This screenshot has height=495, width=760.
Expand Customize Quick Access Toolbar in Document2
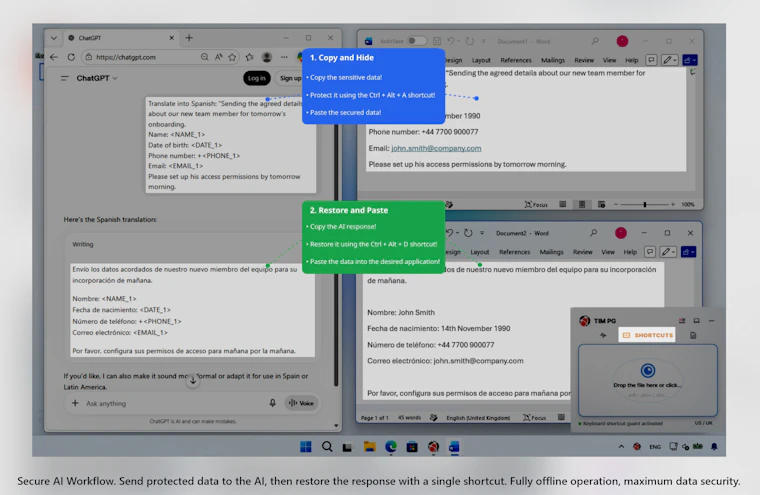pos(482,233)
